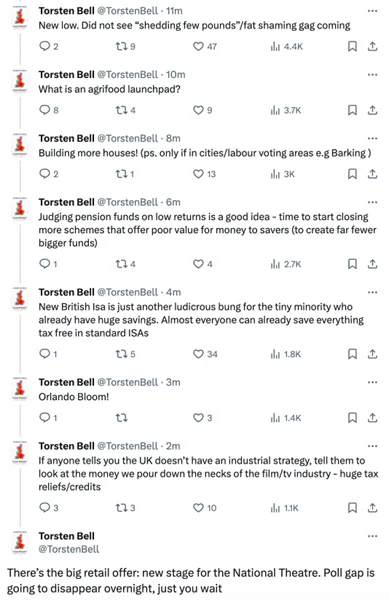Open the National Theatre tweet text
389x600 pixels.
click(x=191, y=580)
